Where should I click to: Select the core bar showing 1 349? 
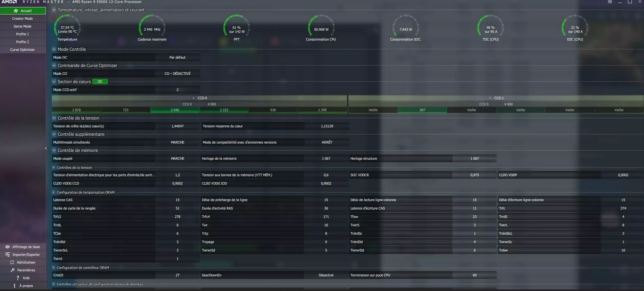pyautogui.click(x=322, y=110)
